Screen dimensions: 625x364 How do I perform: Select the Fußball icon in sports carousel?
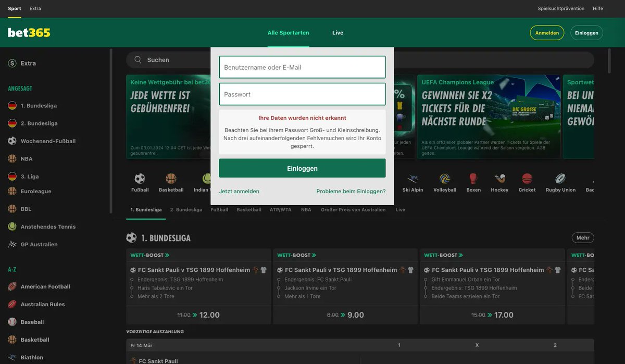[x=140, y=179]
